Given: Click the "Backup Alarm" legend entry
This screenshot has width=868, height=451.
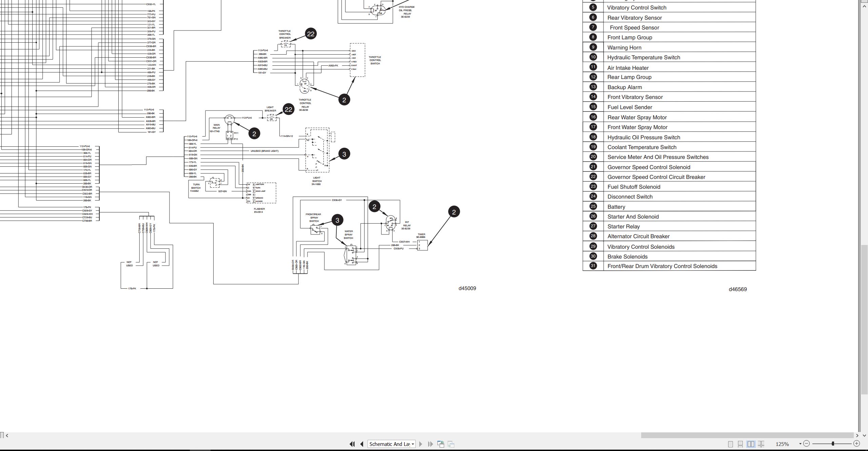Looking at the screenshot, I should tap(625, 87).
